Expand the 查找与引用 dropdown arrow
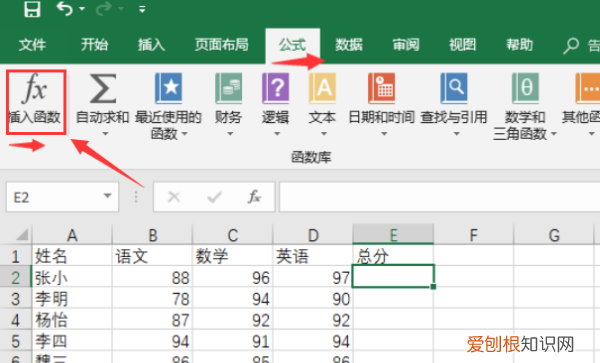Image resolution: width=600 pixels, height=363 pixels. click(457, 134)
